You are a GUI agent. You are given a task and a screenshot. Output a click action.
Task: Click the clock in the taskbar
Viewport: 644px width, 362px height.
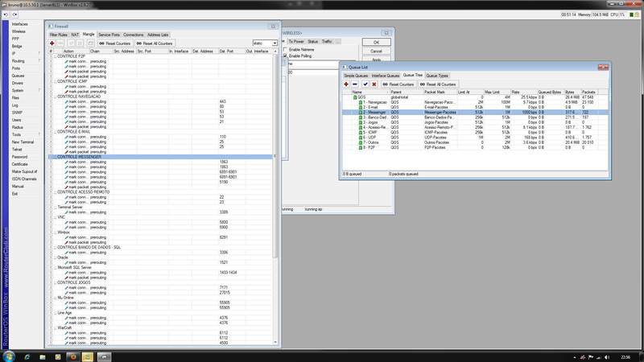pos(625,357)
